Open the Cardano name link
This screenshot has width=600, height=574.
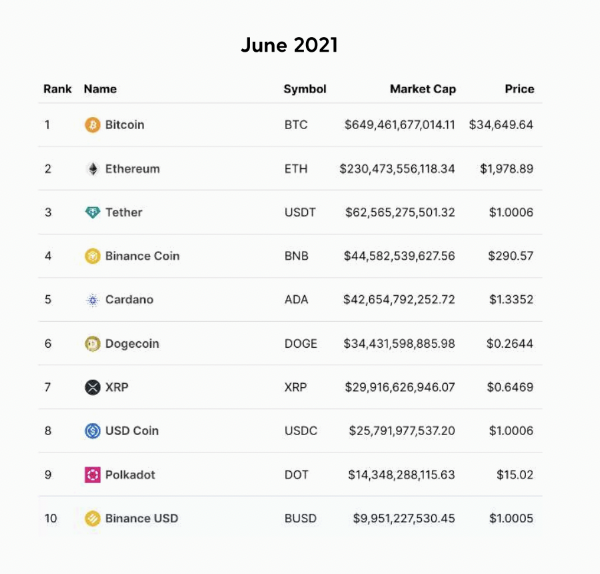129,300
